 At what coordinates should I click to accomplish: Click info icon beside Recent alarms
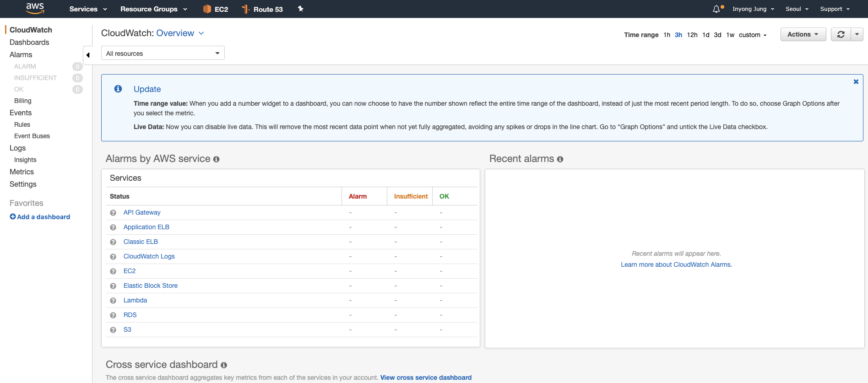[x=560, y=159]
